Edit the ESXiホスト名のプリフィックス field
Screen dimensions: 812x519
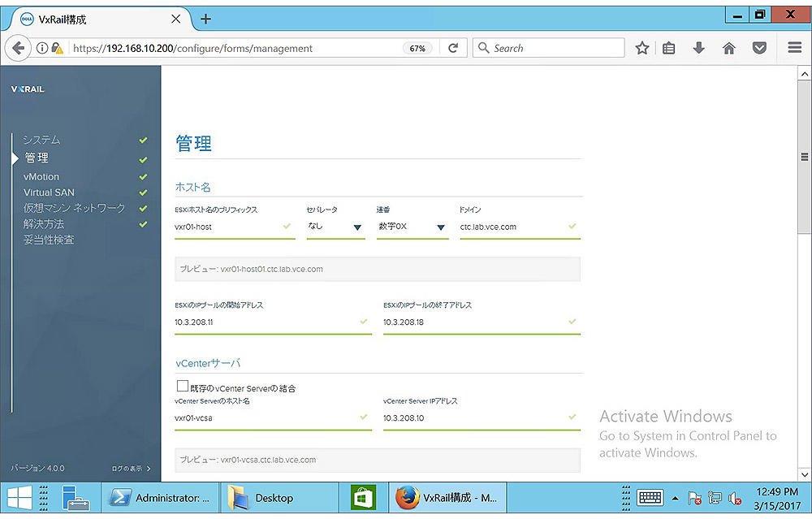pos(235,227)
